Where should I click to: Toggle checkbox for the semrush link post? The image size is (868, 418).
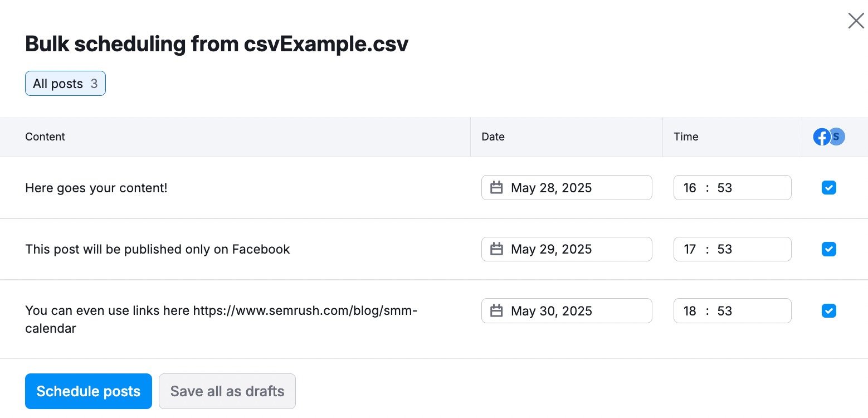tap(829, 311)
